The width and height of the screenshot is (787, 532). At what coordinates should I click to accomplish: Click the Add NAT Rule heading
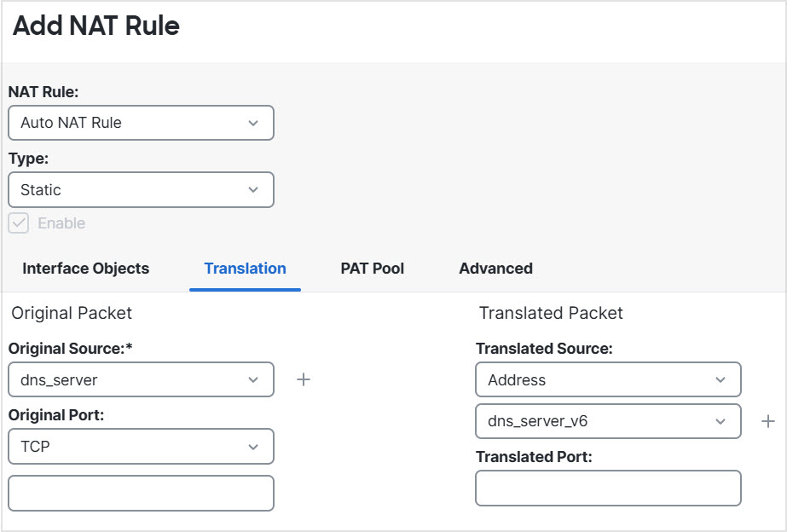point(96,26)
